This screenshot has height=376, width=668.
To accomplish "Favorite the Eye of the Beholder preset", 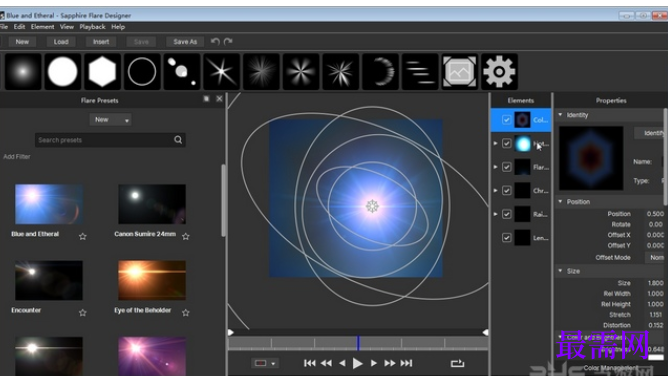I will [x=186, y=313].
